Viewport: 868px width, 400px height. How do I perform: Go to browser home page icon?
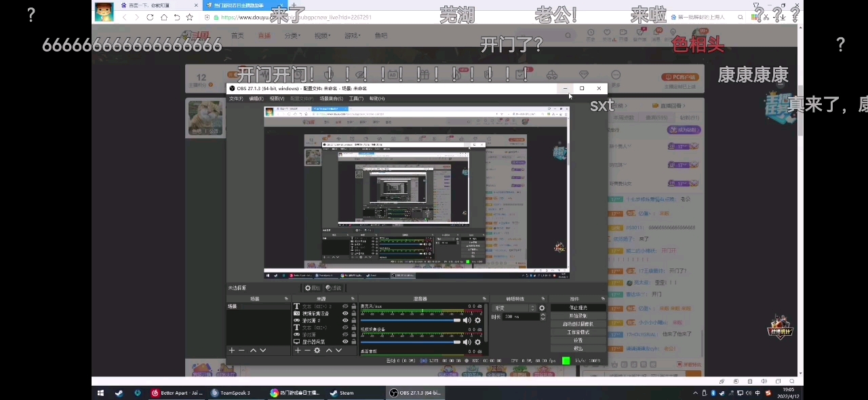click(163, 17)
